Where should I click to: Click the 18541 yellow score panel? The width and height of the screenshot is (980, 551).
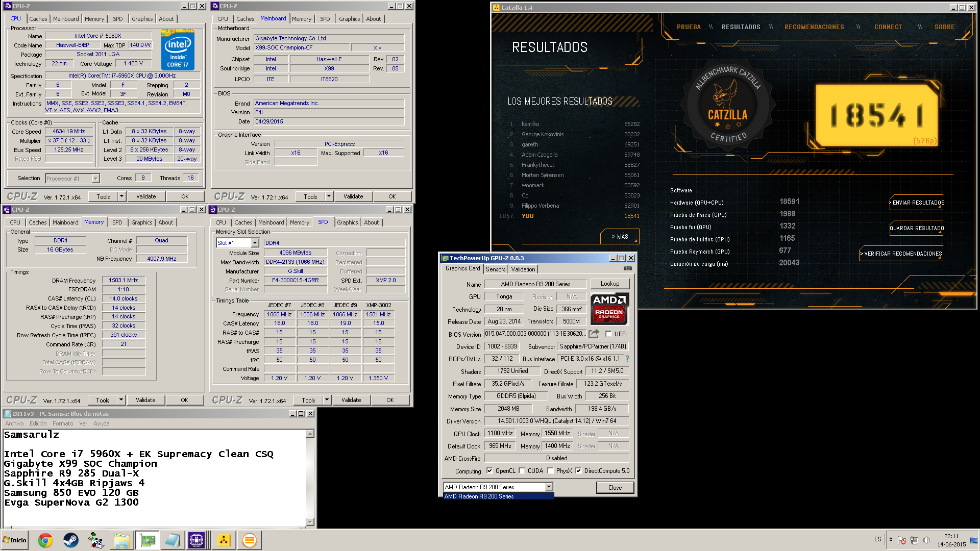point(876,115)
